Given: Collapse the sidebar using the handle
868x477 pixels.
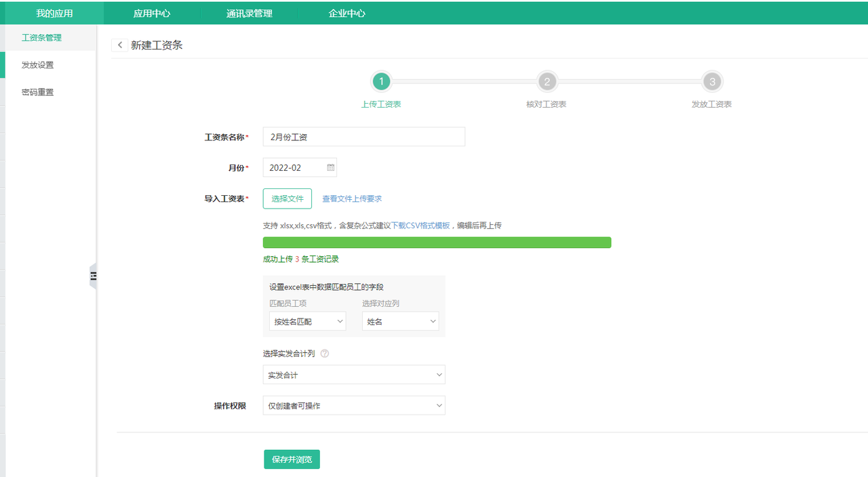Looking at the screenshot, I should click(x=93, y=276).
